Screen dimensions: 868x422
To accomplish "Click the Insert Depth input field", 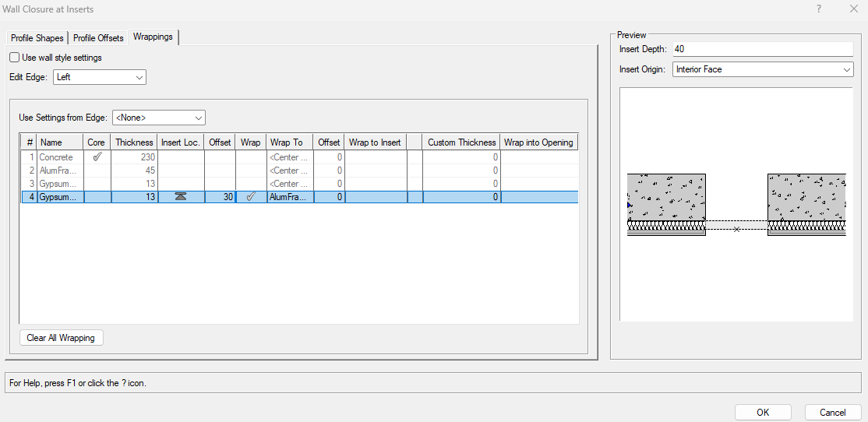I will [x=763, y=49].
